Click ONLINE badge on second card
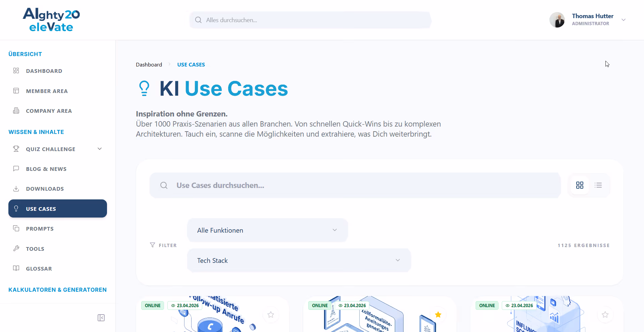The height and width of the screenshot is (332, 644). pyautogui.click(x=320, y=305)
